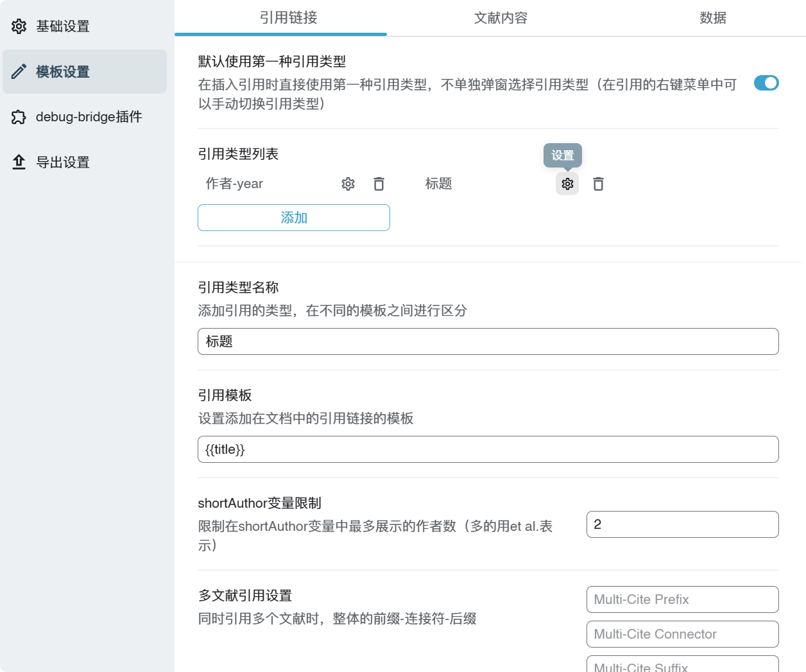
Task: Click the 引用类型名称 input containing 标题
Action: click(488, 341)
